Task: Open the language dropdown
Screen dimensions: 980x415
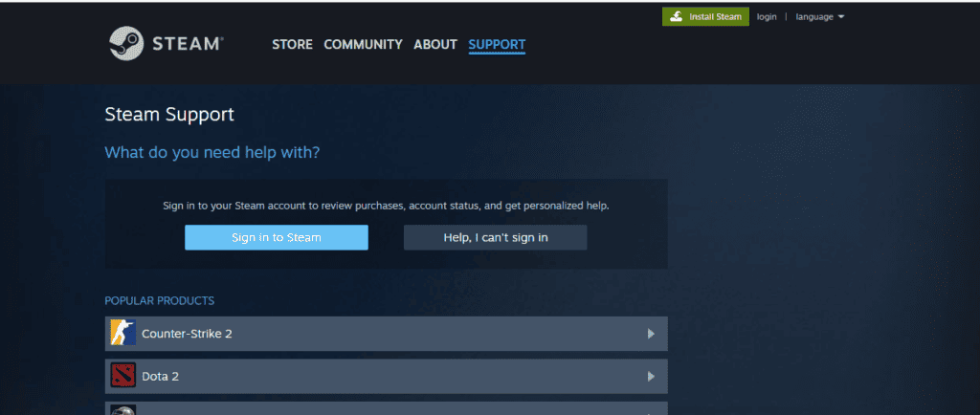Action: tap(819, 17)
